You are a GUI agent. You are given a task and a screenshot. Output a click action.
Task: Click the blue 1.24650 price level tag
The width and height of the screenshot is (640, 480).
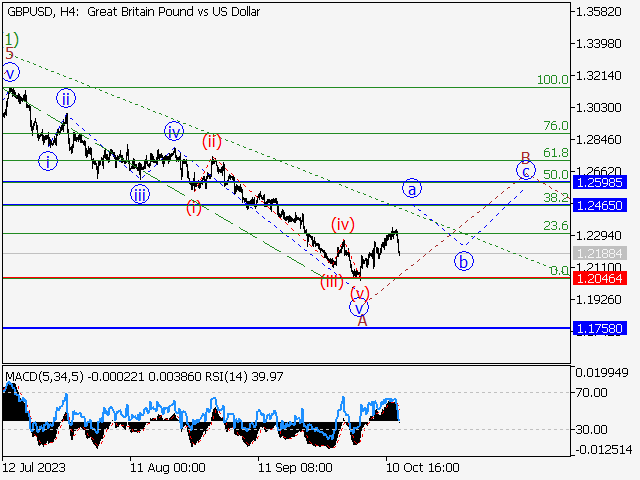(600, 205)
